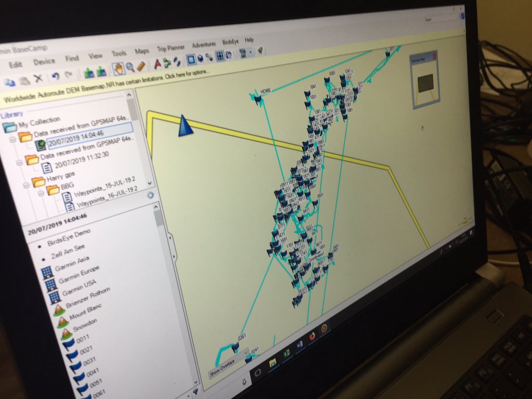This screenshot has width=532, height=399.
Task: Click the Delete X icon
Action: tap(38, 78)
